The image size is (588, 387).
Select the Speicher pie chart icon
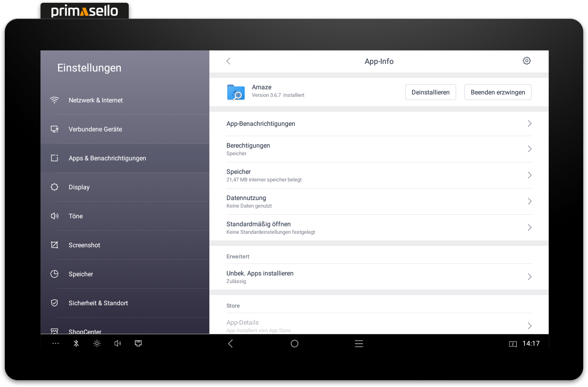pyautogui.click(x=54, y=274)
